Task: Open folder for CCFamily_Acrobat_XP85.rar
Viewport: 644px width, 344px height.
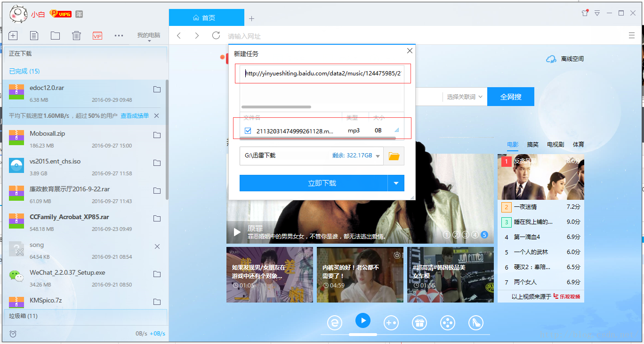Action: (157, 219)
